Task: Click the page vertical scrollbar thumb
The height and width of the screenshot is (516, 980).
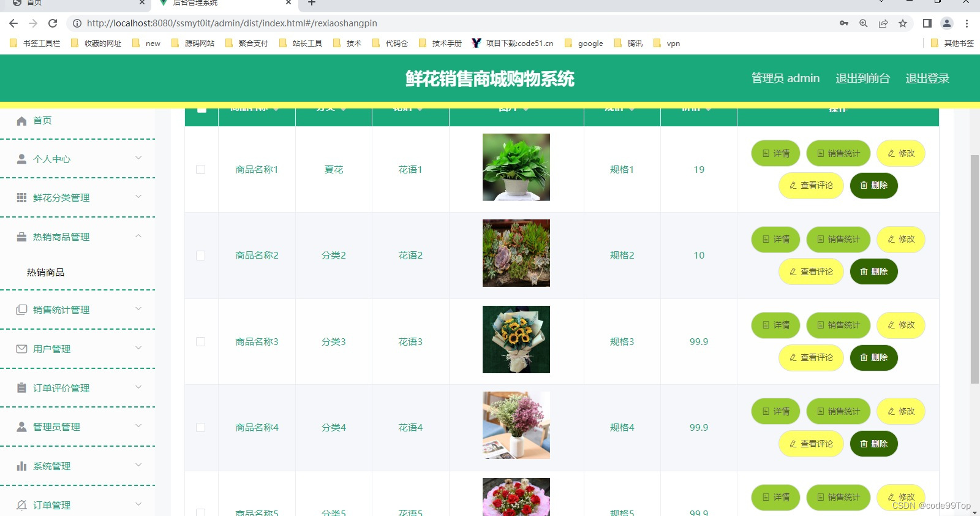Action: coord(974,270)
